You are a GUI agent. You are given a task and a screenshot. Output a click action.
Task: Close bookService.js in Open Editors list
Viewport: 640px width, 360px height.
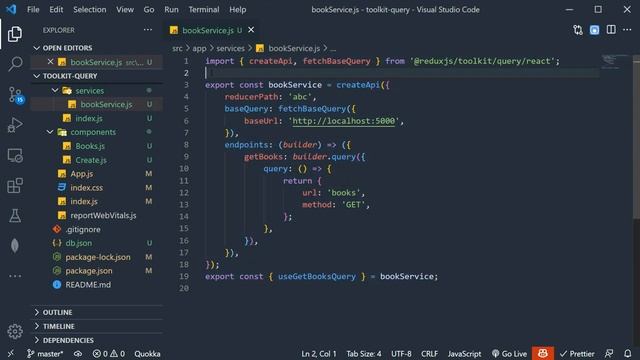coord(50,62)
